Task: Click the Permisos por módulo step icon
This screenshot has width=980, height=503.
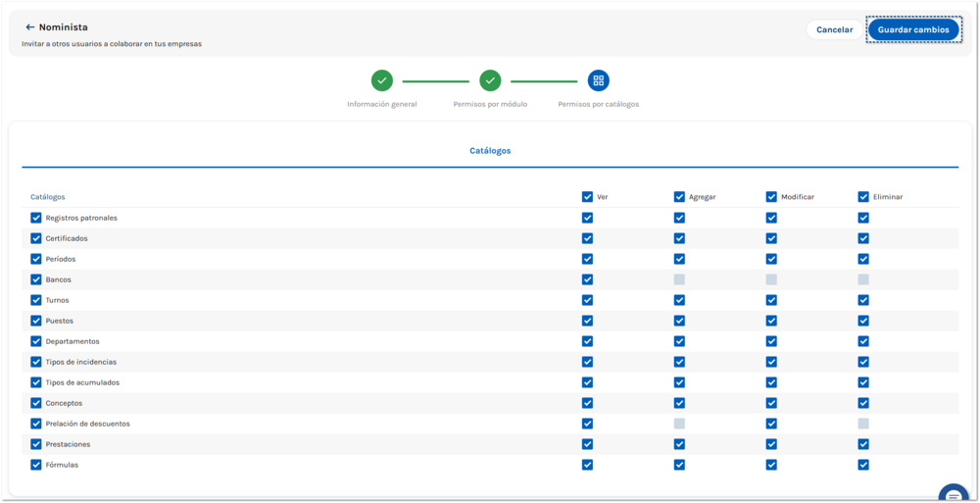Action: [490, 80]
